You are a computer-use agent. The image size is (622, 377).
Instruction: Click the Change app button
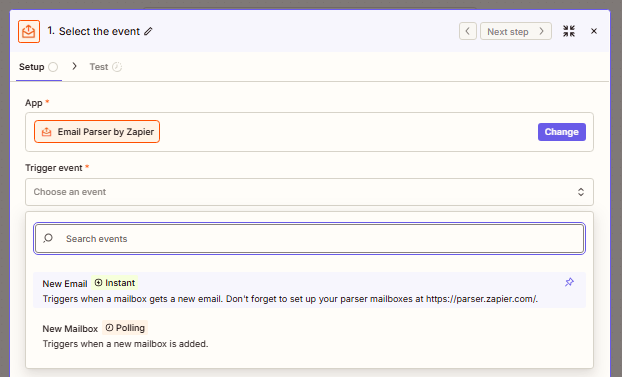561,132
